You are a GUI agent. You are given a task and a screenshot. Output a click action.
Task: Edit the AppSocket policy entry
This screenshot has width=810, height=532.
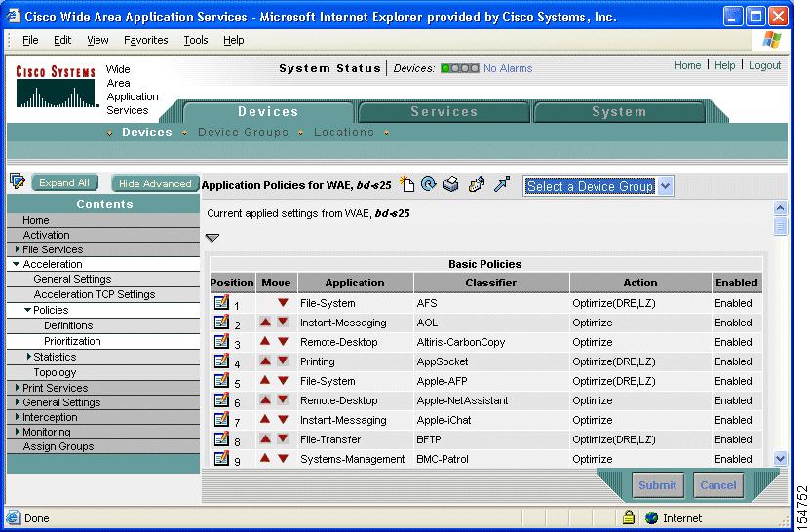click(x=221, y=361)
